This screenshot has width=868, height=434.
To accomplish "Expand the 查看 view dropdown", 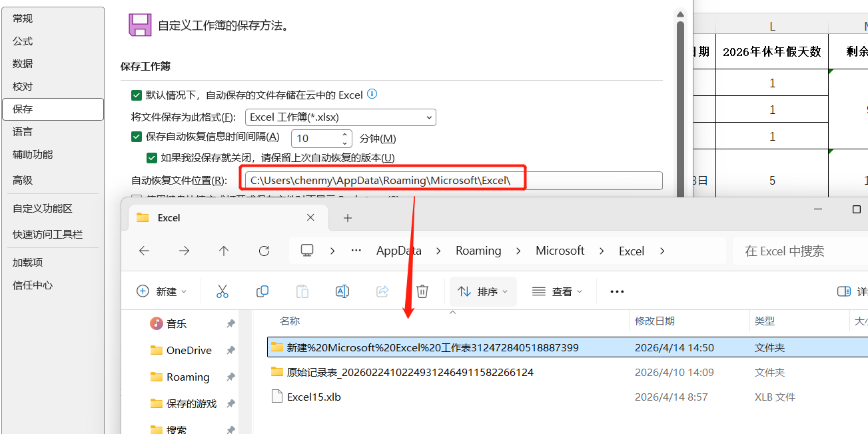I will click(x=558, y=291).
